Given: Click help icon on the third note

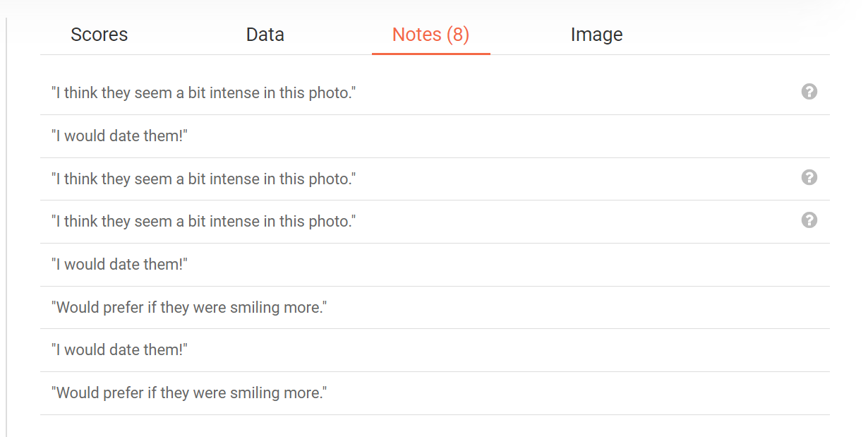Looking at the screenshot, I should (x=809, y=177).
